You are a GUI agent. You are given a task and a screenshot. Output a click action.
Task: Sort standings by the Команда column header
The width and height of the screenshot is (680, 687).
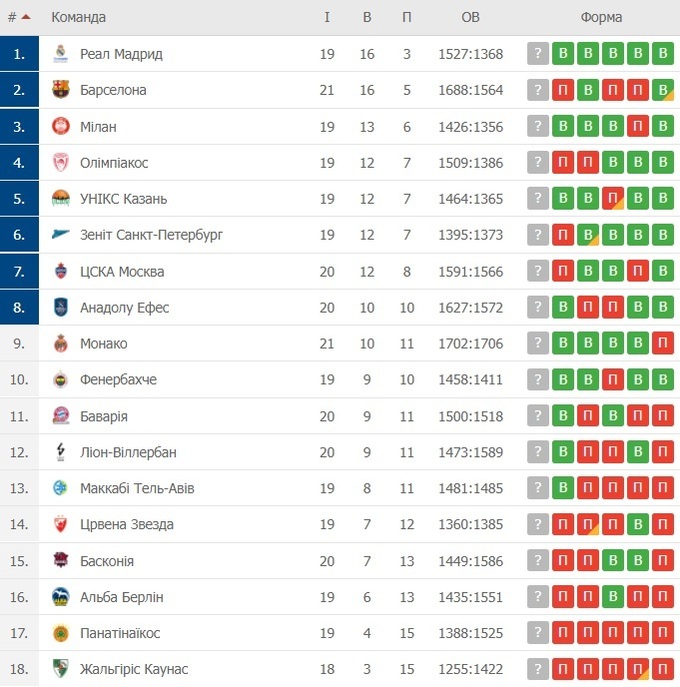78,17
